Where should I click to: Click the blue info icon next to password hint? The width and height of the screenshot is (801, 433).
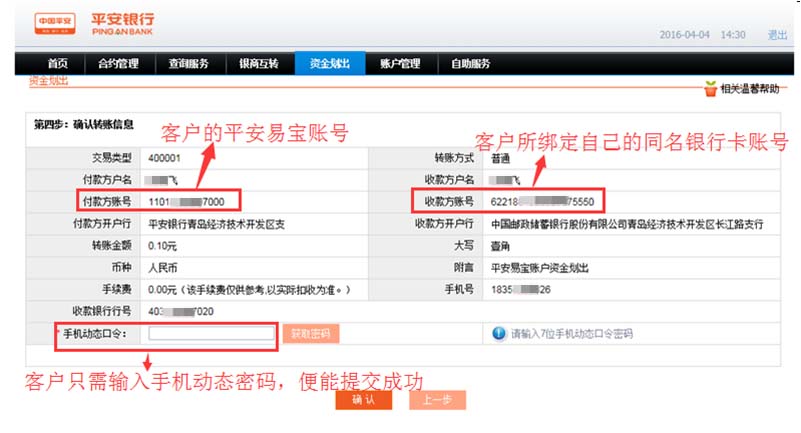[x=499, y=333]
